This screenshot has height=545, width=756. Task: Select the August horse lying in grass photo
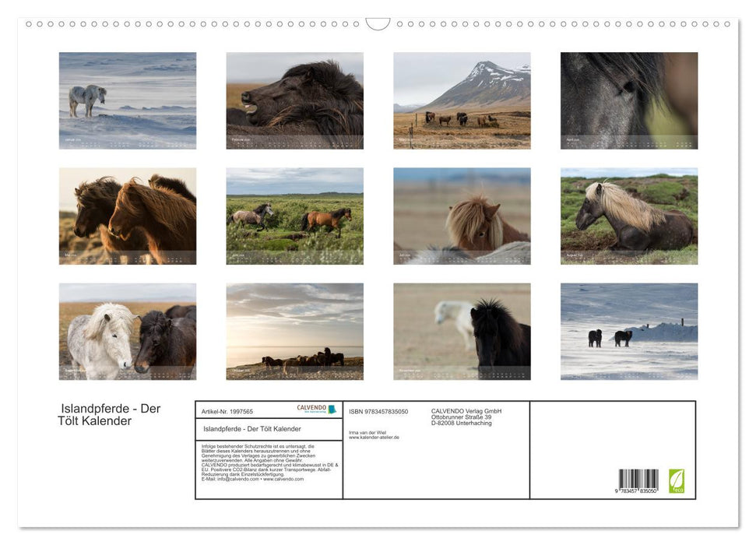[629, 216]
